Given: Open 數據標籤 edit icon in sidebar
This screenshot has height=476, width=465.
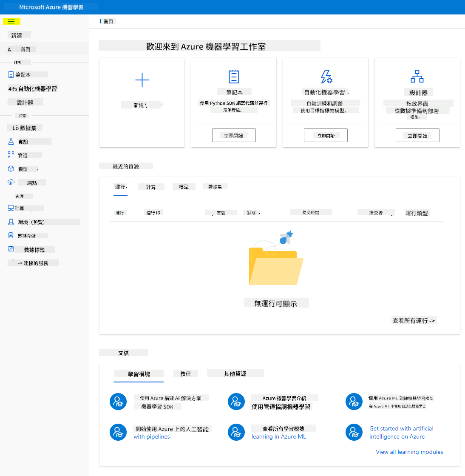Looking at the screenshot, I should (x=11, y=249).
